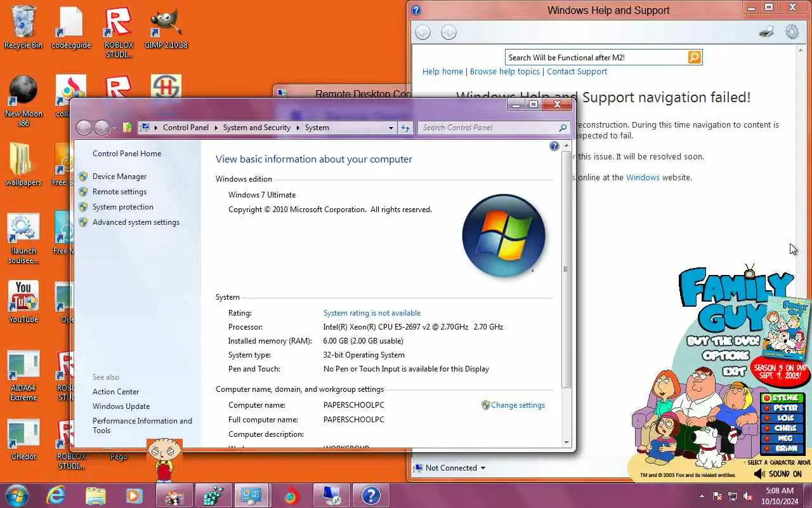Click the taskbar clock showing 5:08 AM

coord(780,496)
